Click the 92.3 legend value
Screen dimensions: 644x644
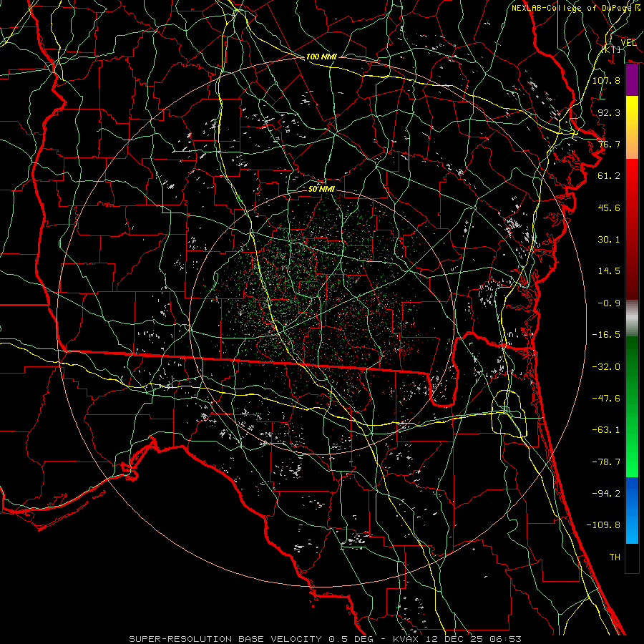tap(609, 112)
